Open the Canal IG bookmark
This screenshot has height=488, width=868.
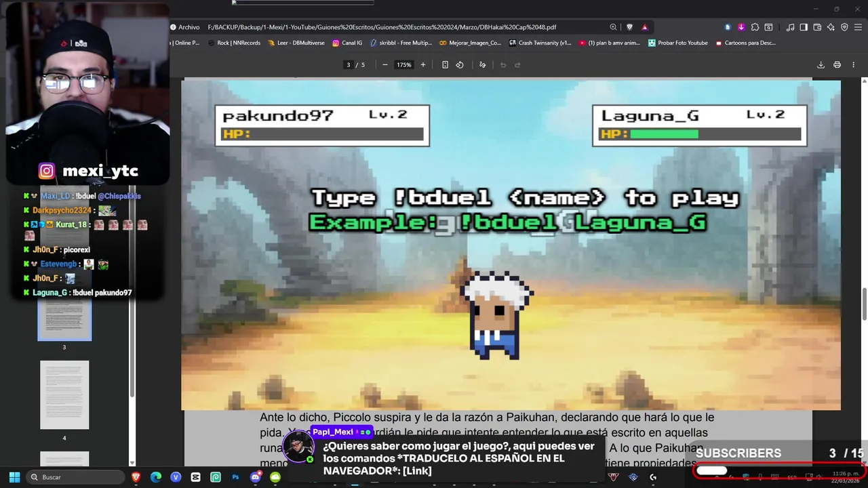pos(347,43)
